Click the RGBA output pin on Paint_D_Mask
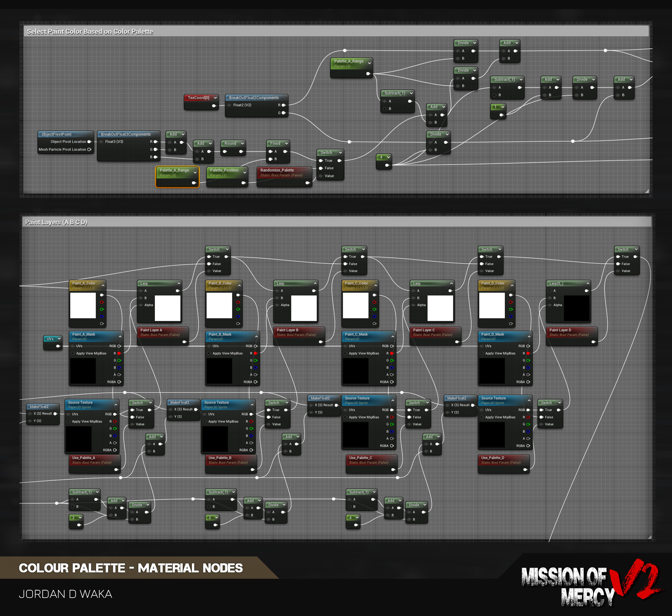Image resolution: width=672 pixels, height=616 pixels. pyautogui.click(x=528, y=382)
